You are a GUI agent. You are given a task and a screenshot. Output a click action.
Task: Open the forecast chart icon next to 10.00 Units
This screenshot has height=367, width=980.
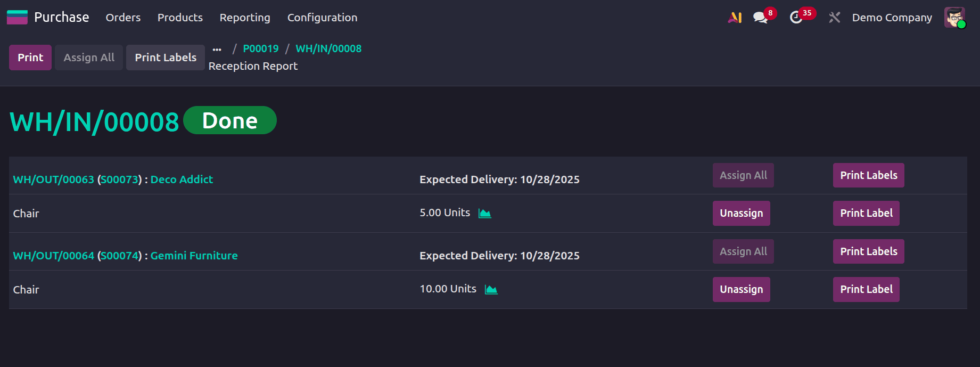point(491,289)
